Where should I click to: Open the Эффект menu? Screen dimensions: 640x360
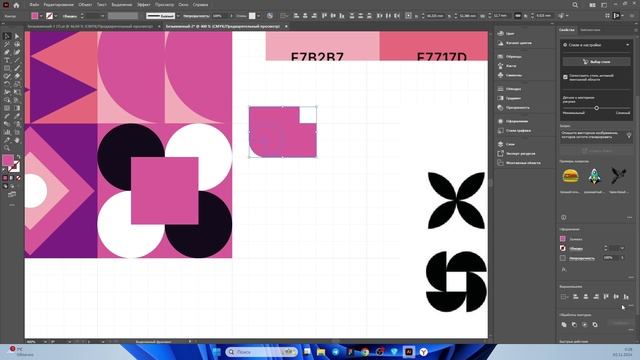point(143,5)
